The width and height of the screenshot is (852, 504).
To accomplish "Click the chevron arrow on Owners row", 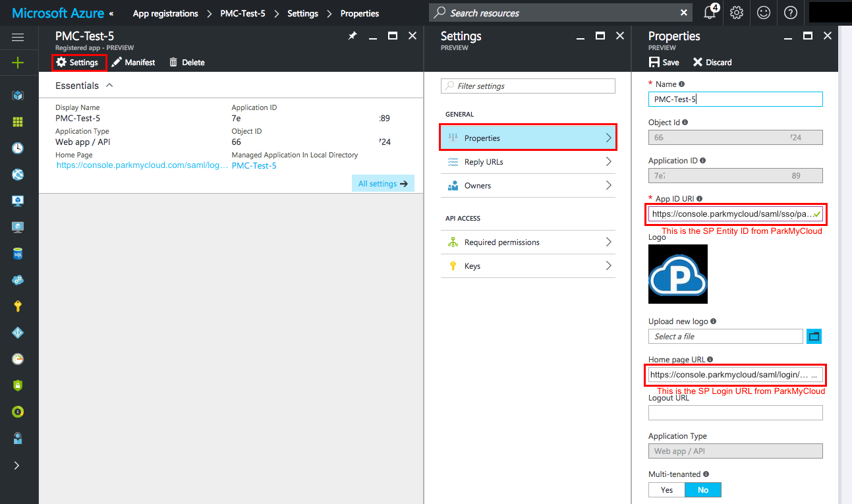I will coord(608,186).
